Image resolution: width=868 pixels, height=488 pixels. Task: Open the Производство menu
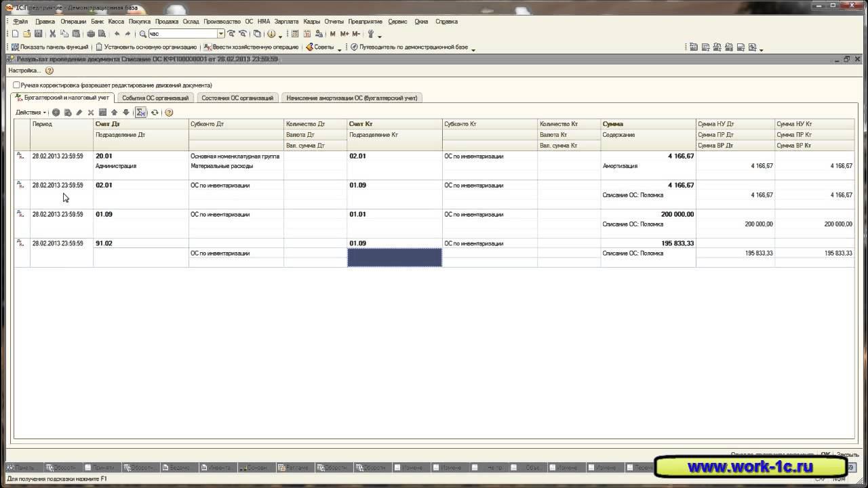click(222, 22)
